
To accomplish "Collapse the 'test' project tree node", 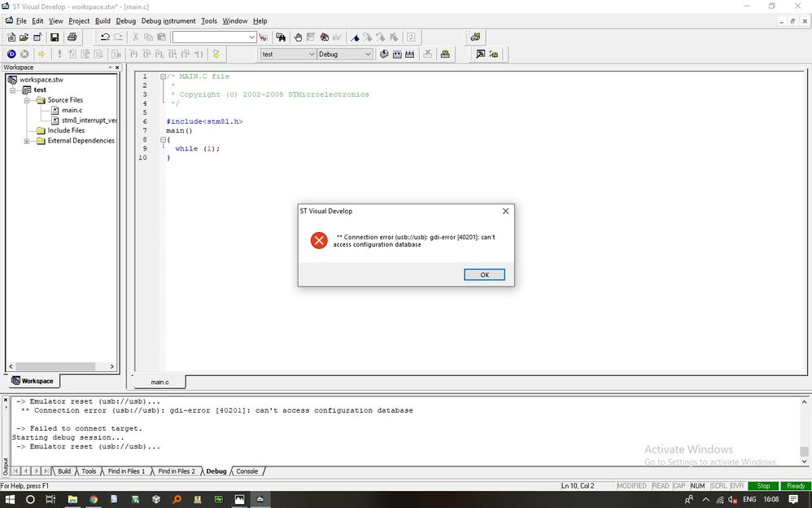I will [x=13, y=90].
